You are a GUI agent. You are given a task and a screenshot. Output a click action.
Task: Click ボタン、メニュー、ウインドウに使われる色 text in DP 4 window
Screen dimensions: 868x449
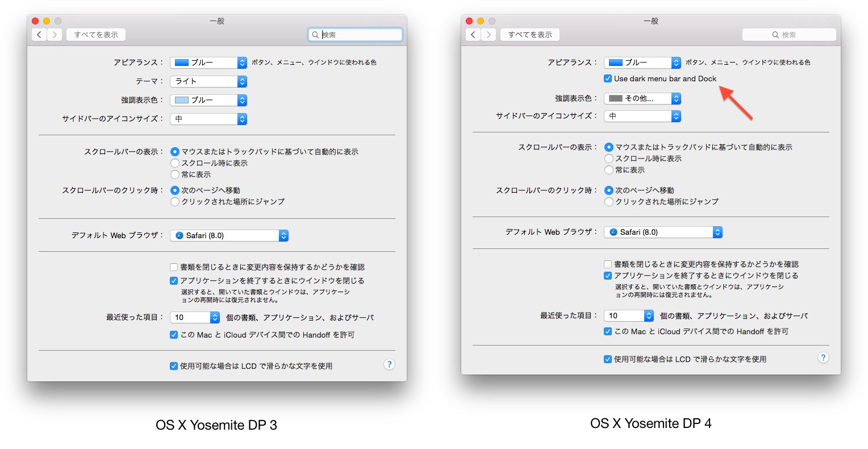coord(748,63)
